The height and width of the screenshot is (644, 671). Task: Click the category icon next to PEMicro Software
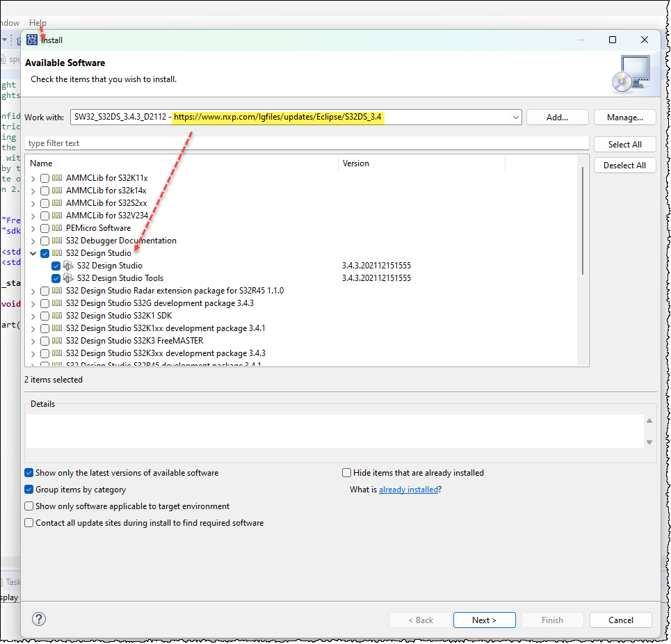click(x=58, y=227)
